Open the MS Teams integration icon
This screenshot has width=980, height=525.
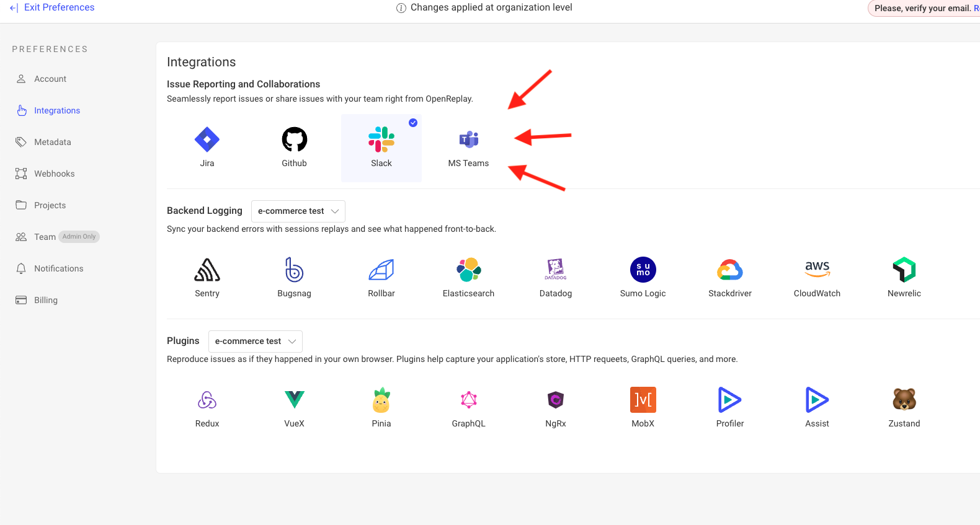469,139
